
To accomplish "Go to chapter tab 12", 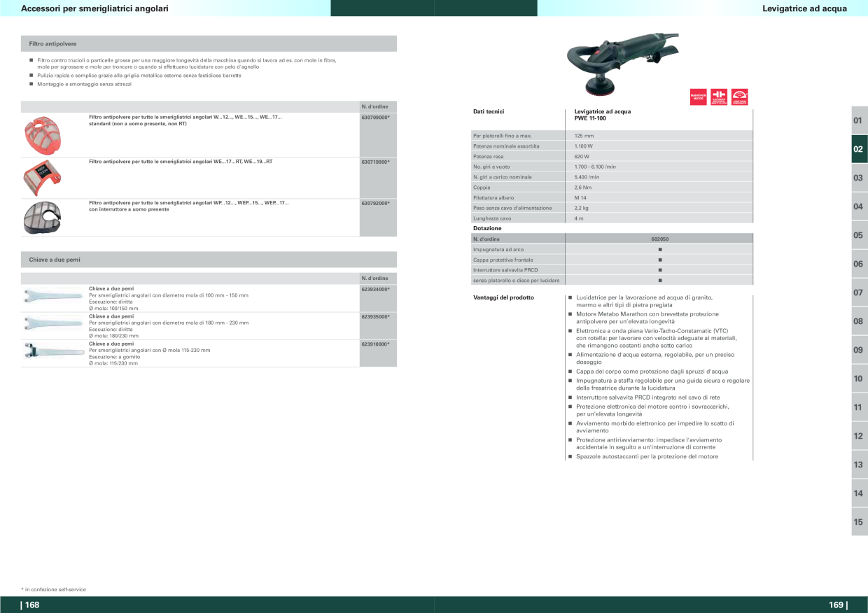I will (859, 436).
